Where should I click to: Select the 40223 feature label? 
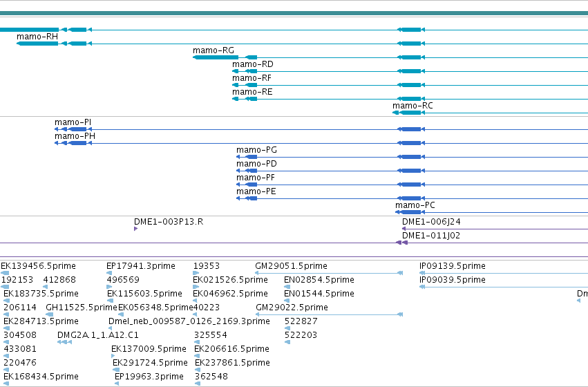(x=207, y=308)
